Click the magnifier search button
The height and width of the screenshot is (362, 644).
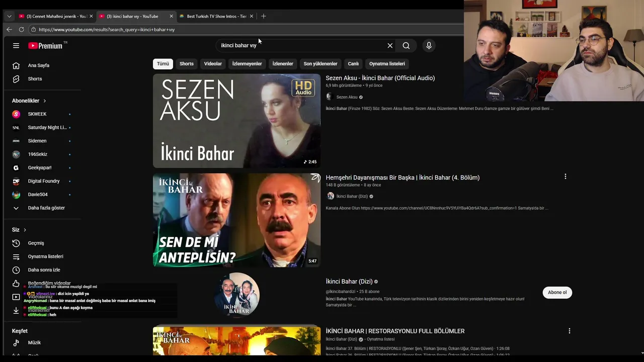pyautogui.click(x=406, y=46)
